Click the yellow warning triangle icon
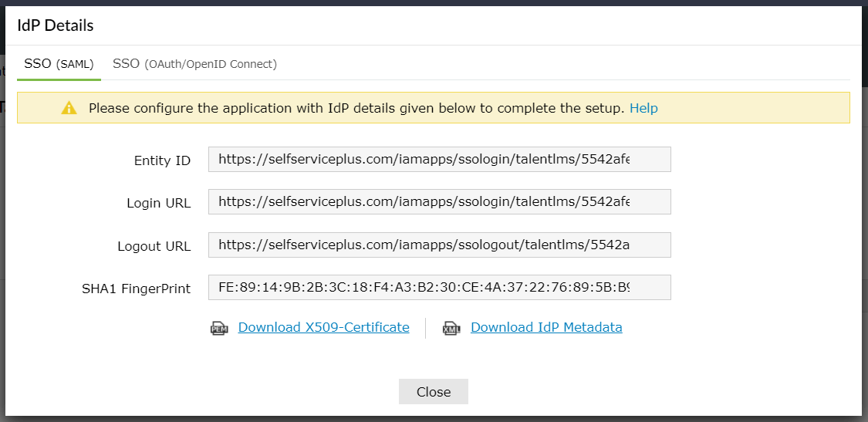868x422 pixels. pyautogui.click(x=69, y=108)
